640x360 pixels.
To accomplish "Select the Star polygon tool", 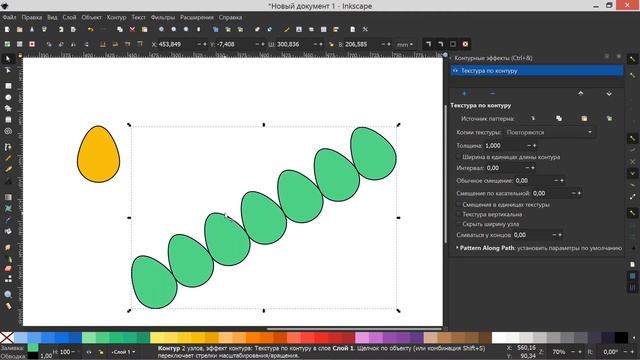I will (8, 109).
